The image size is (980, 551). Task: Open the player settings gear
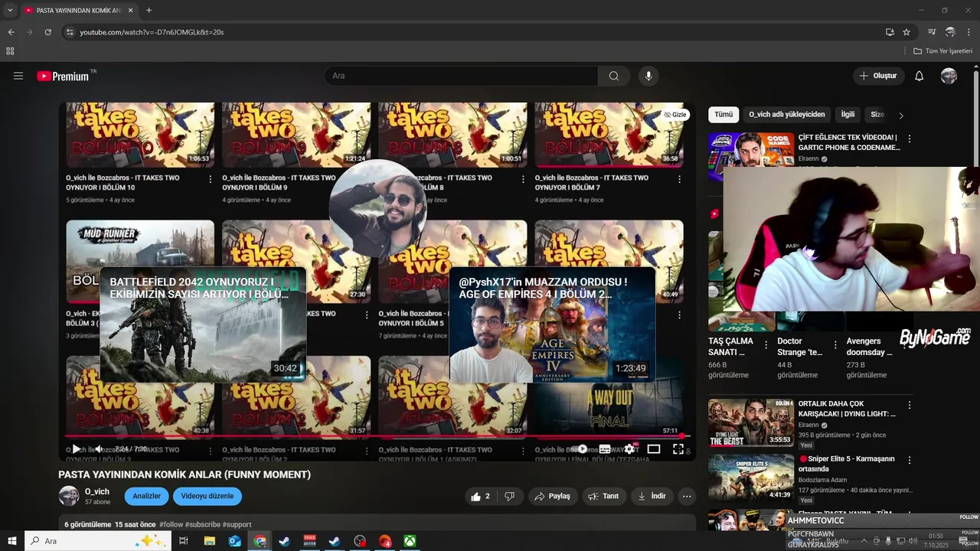629,449
